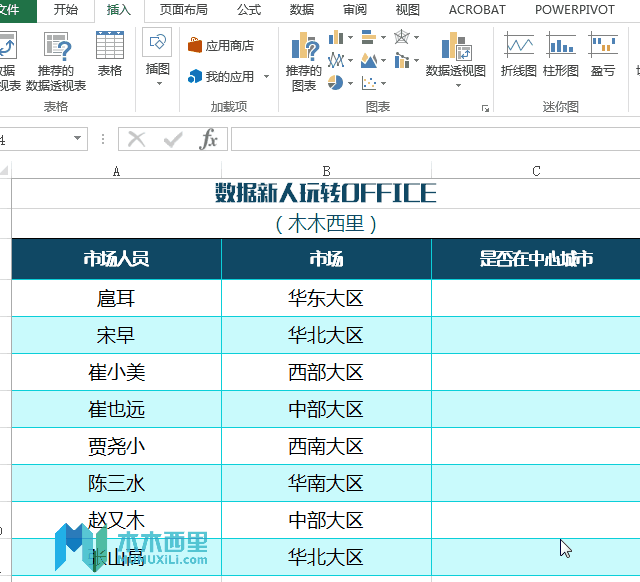Click the Insert Function fx icon
640x582 pixels.
point(208,139)
